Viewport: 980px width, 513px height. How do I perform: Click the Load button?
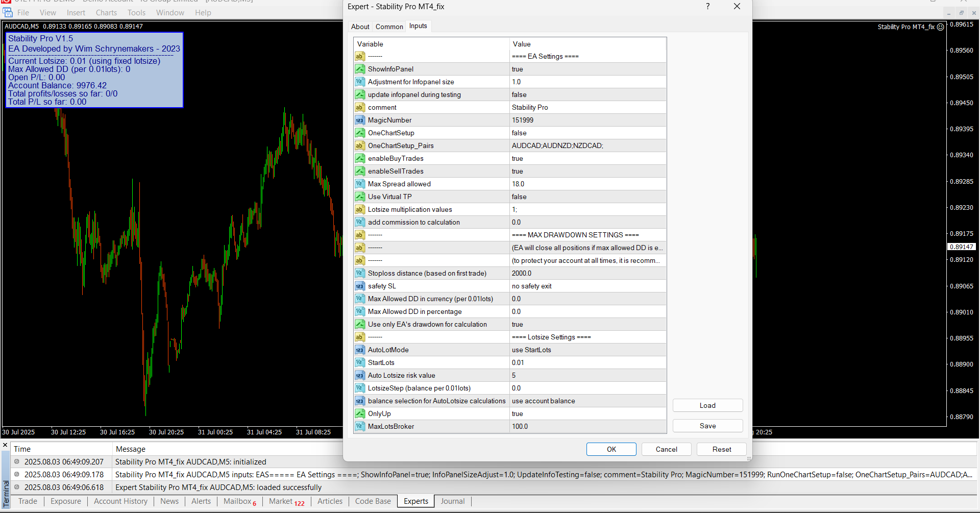pyautogui.click(x=707, y=405)
